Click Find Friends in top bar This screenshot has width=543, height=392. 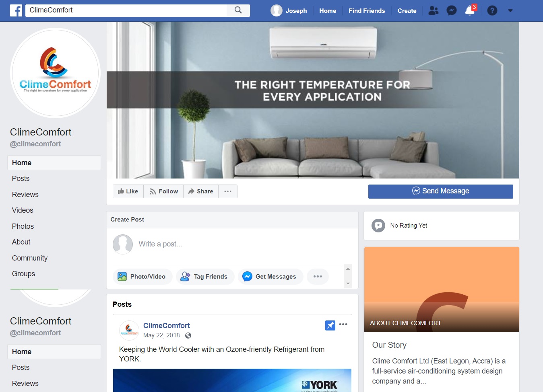[367, 11]
